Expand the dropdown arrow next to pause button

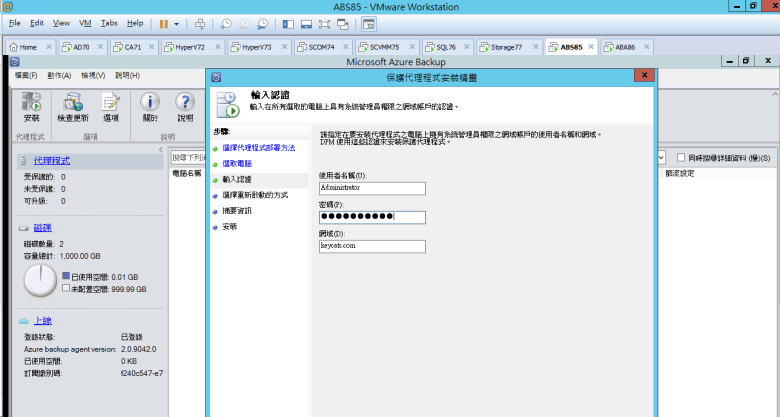coord(177,22)
